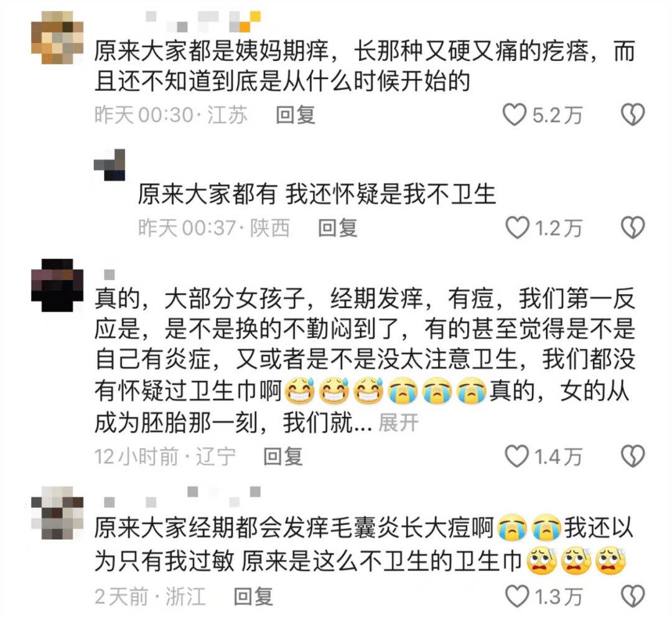
Task: Like the Zhejiang comment with 1.3万 likes
Action: click(517, 596)
